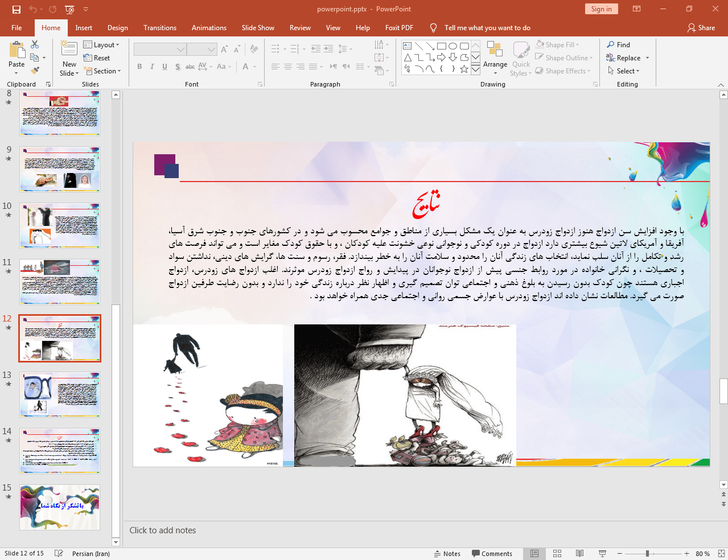Toggle Align Left alignment

click(x=275, y=67)
